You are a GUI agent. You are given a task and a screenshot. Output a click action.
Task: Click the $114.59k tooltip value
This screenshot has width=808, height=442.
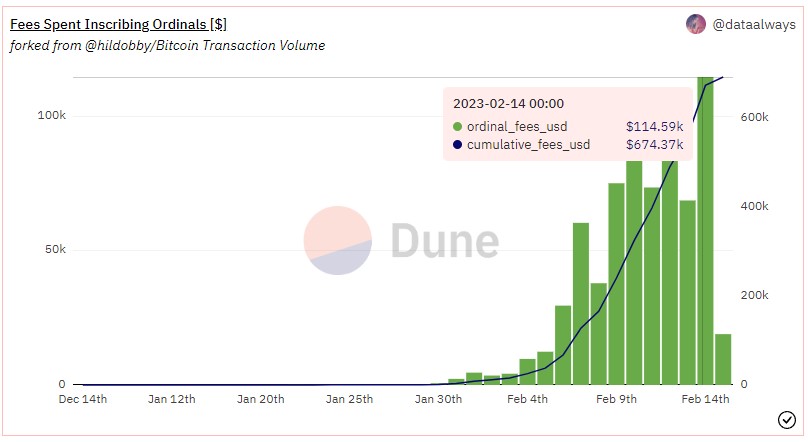pyautogui.click(x=654, y=126)
